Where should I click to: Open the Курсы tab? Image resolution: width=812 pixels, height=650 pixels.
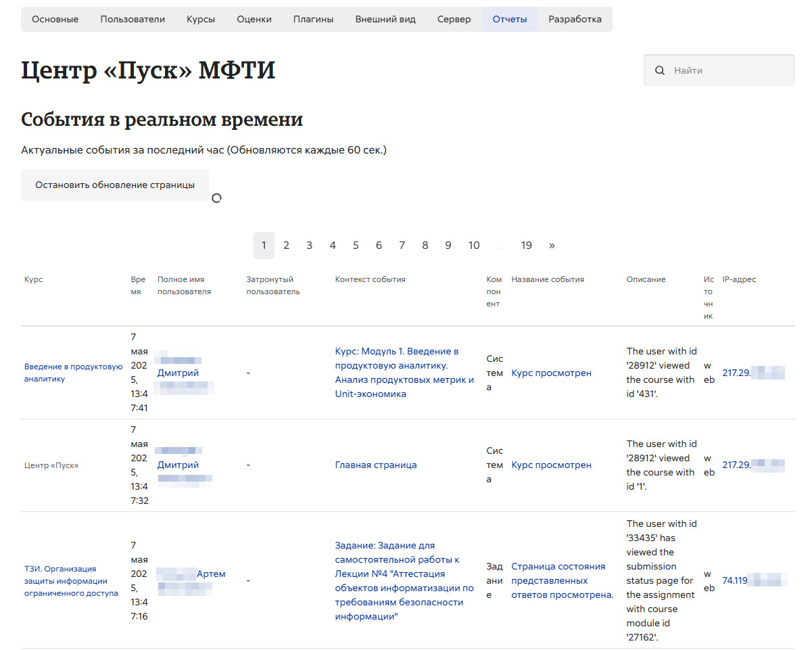pyautogui.click(x=201, y=19)
